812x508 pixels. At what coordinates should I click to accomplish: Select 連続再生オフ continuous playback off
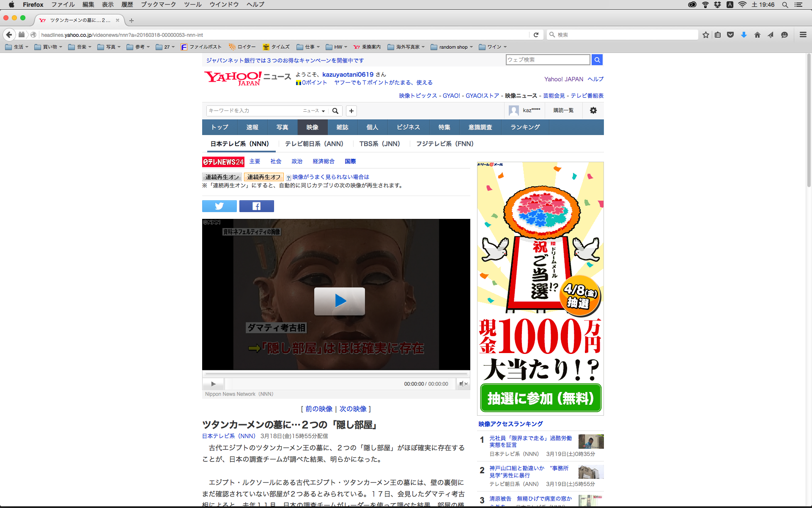[x=263, y=177]
